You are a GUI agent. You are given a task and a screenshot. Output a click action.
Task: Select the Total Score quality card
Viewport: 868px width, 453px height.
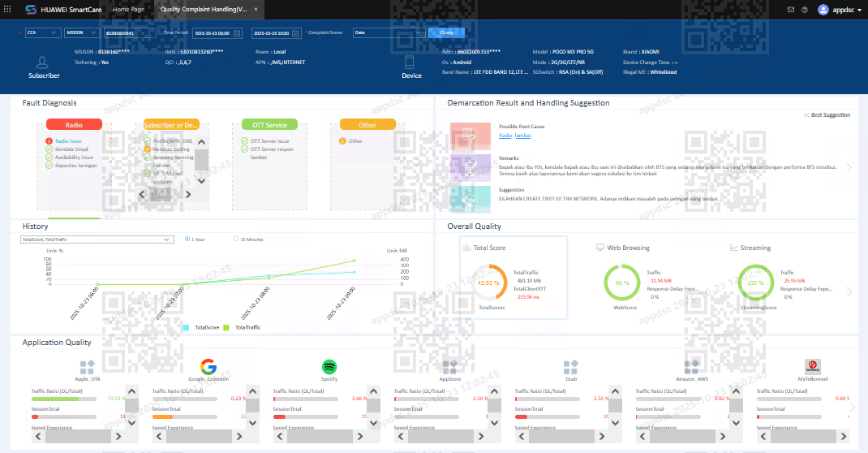pos(513,278)
